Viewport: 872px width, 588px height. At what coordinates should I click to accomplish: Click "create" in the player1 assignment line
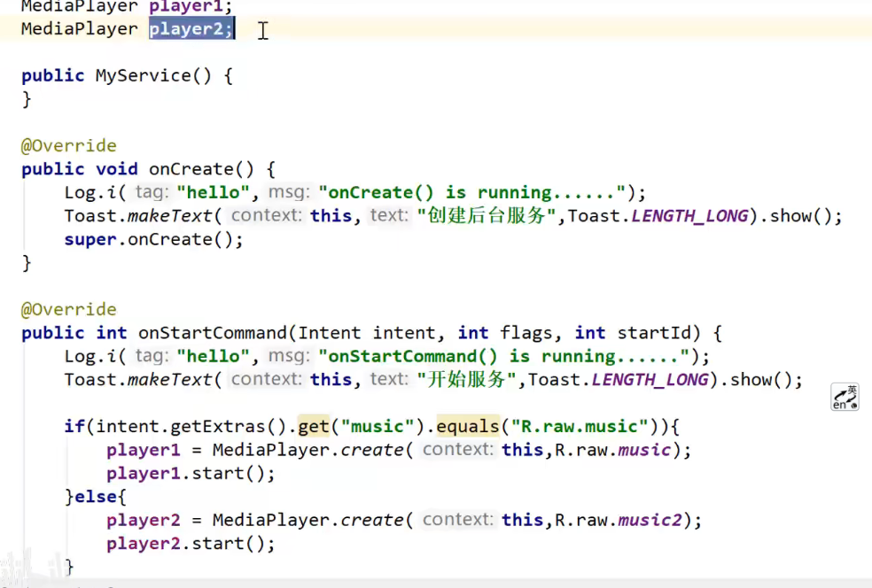pos(372,450)
